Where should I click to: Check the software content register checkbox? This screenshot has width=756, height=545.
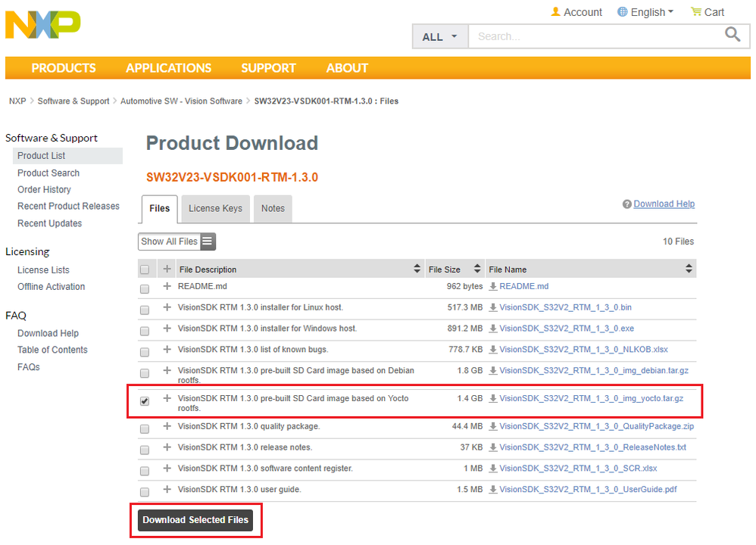coord(145,472)
